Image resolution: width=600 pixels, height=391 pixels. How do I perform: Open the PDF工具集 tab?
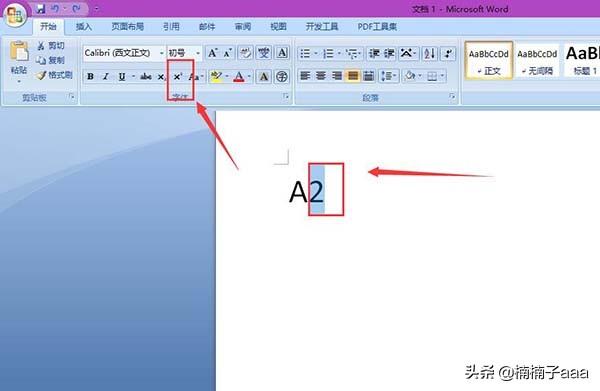[x=377, y=26]
